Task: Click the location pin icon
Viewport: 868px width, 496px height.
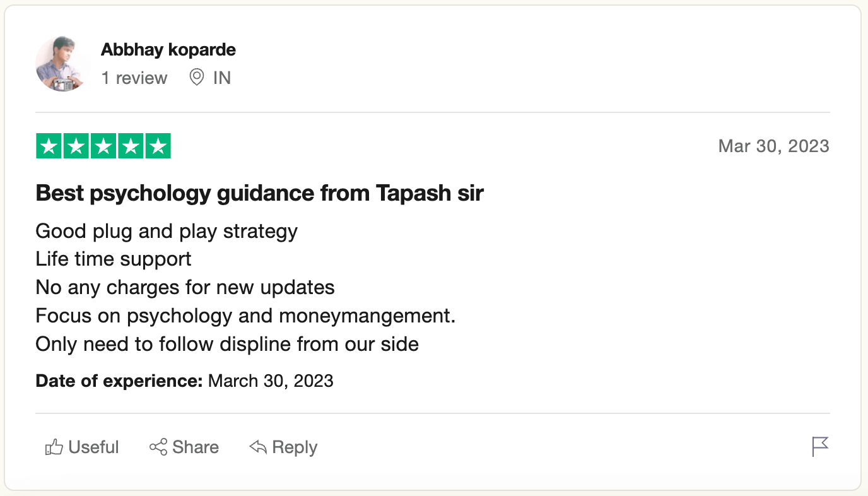Action: (x=197, y=78)
